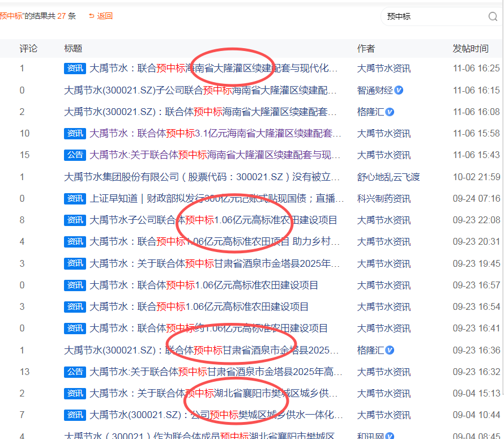Click timestamp 10-02 21:59
504x439 pixels.
[476, 177]
